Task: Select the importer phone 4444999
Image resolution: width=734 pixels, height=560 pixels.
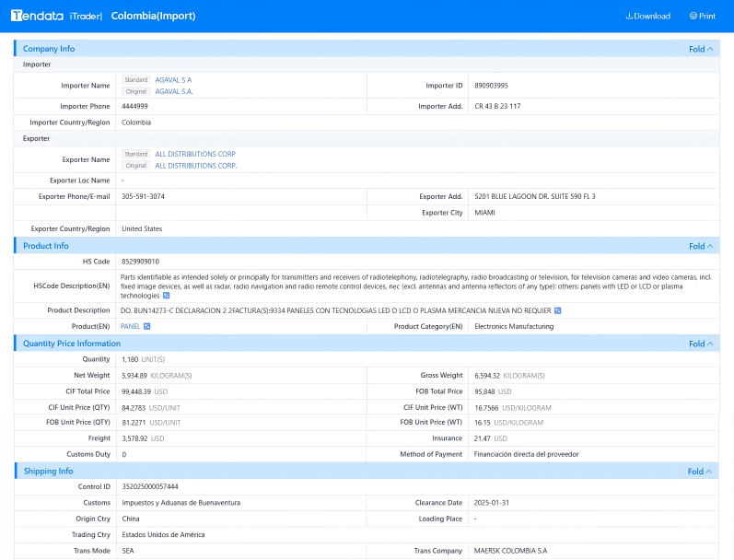Action: pos(134,106)
